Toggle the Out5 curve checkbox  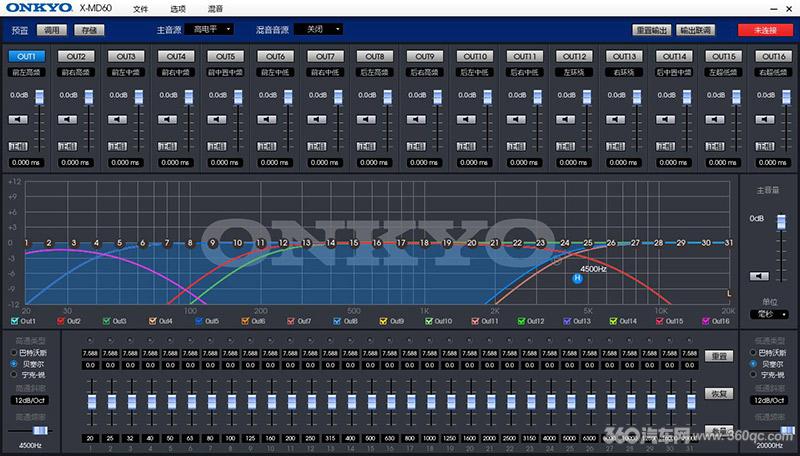pos(199,321)
